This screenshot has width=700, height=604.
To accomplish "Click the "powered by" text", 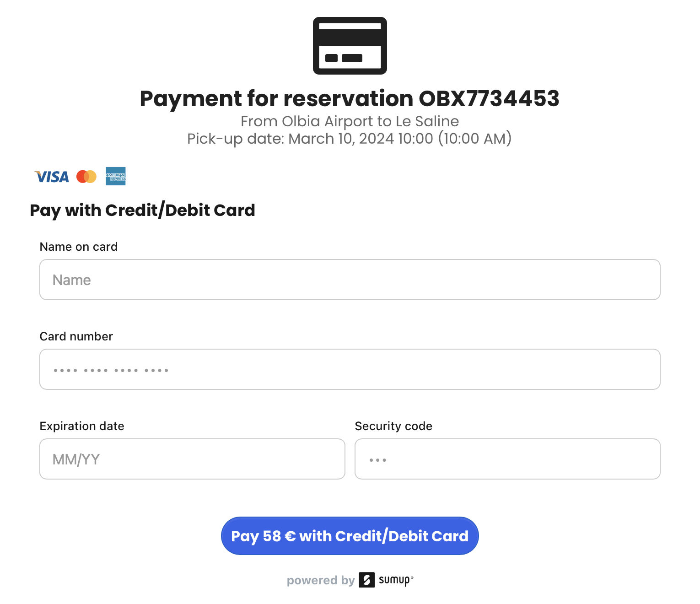I will tap(320, 580).
